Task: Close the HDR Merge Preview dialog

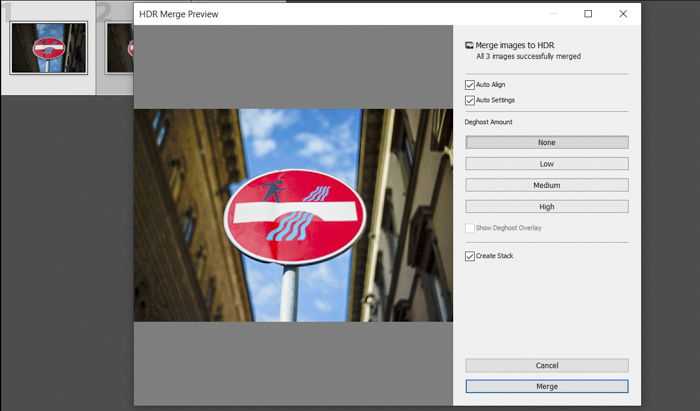Action: (x=623, y=14)
